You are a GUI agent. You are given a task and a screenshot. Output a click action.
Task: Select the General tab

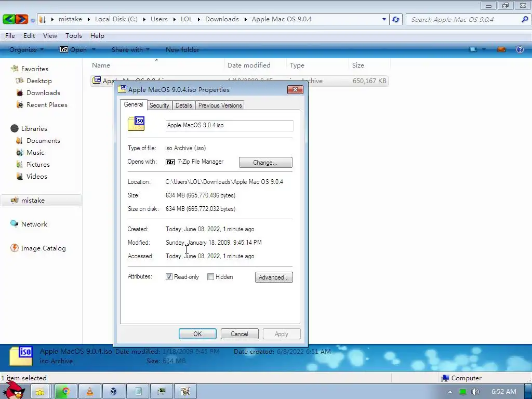(134, 104)
